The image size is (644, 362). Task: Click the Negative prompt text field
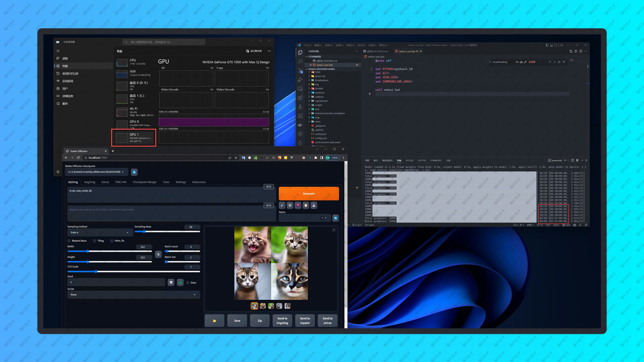pyautogui.click(x=171, y=213)
